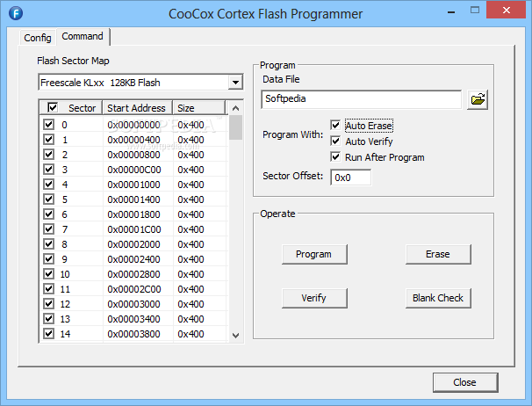Toggle sector 7 checkbox
Image resolution: width=532 pixels, height=406 pixels.
click(48, 229)
